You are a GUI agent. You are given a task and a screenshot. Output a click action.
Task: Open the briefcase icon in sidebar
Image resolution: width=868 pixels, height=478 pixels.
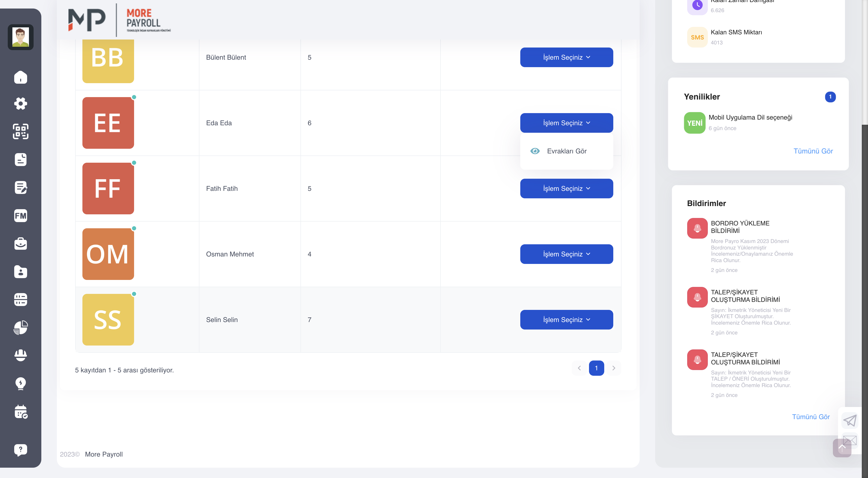click(21, 244)
